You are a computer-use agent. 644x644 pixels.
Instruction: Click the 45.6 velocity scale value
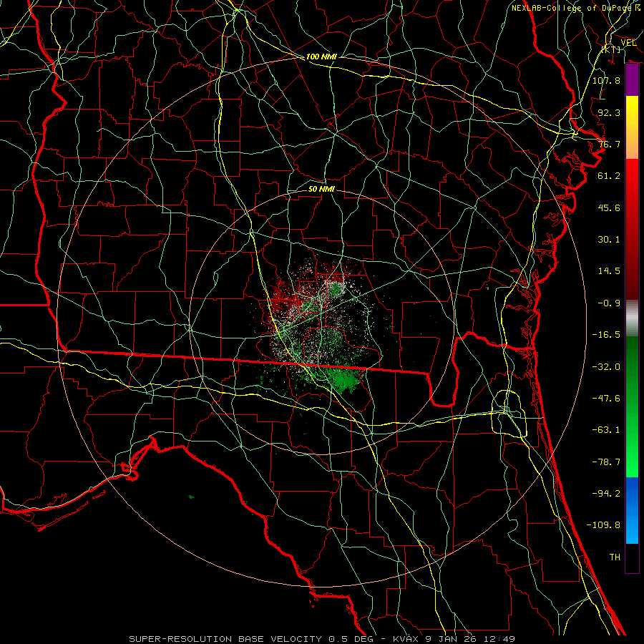click(609, 208)
